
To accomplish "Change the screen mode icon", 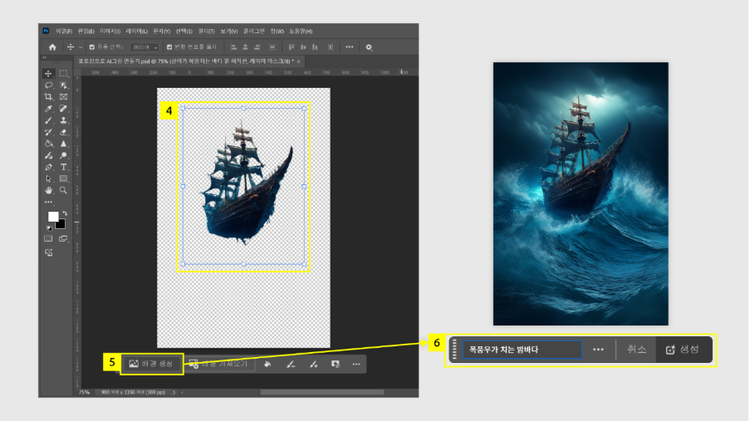I will point(63,239).
